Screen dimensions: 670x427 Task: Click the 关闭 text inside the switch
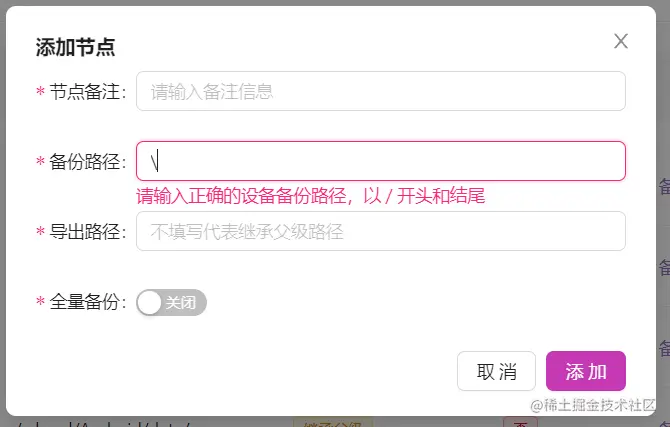(x=180, y=303)
